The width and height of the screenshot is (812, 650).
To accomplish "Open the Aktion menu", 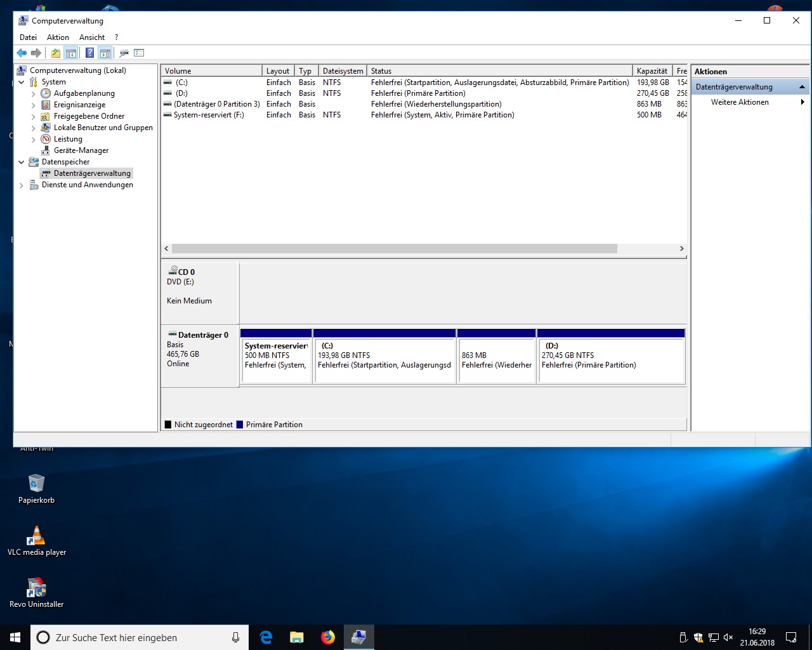I will tap(58, 37).
